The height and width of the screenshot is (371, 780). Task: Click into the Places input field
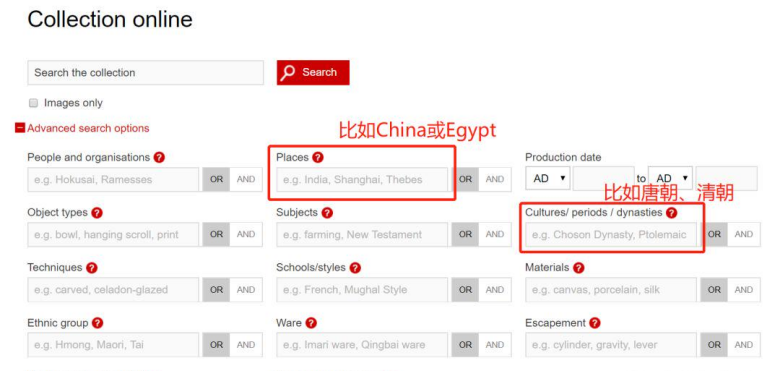pyautogui.click(x=362, y=180)
